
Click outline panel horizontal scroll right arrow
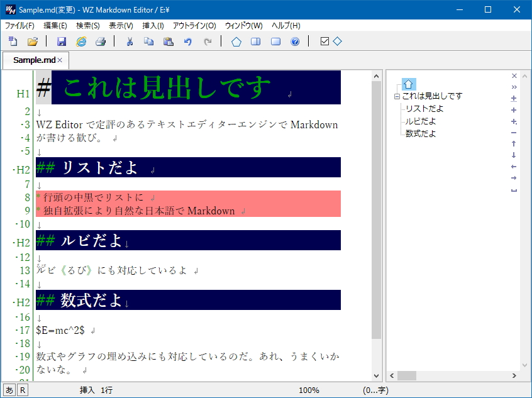[x=514, y=375]
